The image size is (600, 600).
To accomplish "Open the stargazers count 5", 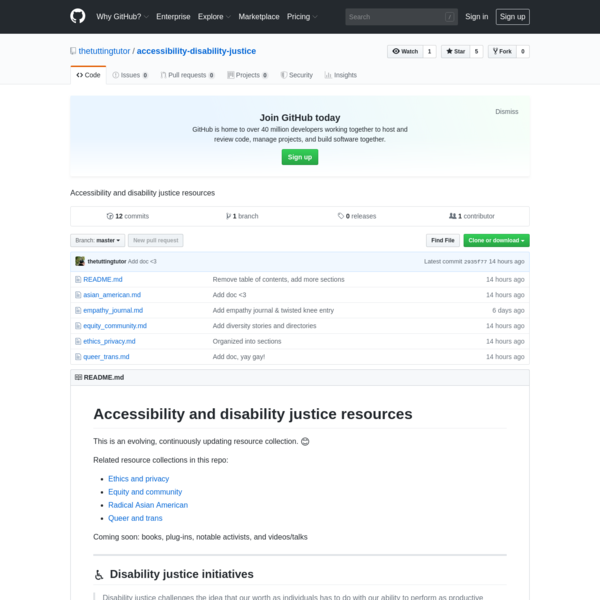I will tap(476, 51).
